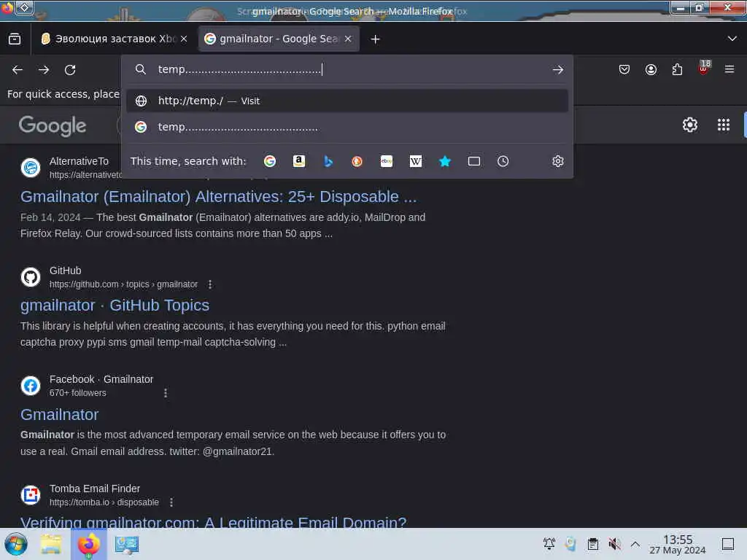
Task: Search this time with Google
Action: [270, 161]
